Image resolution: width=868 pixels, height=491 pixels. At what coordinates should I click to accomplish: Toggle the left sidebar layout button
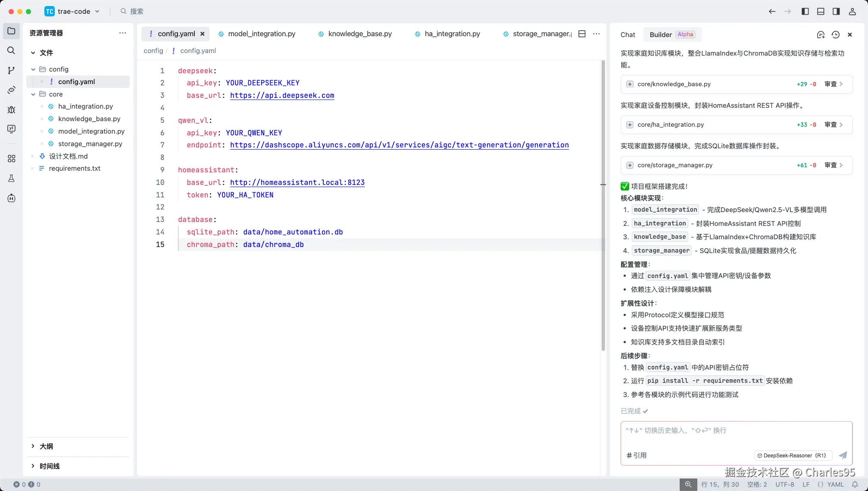coord(805,12)
